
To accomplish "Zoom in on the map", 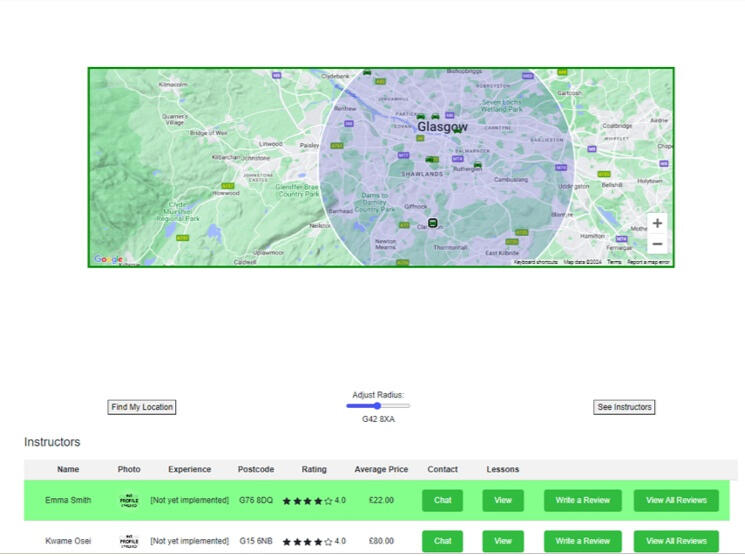I will coord(657,223).
